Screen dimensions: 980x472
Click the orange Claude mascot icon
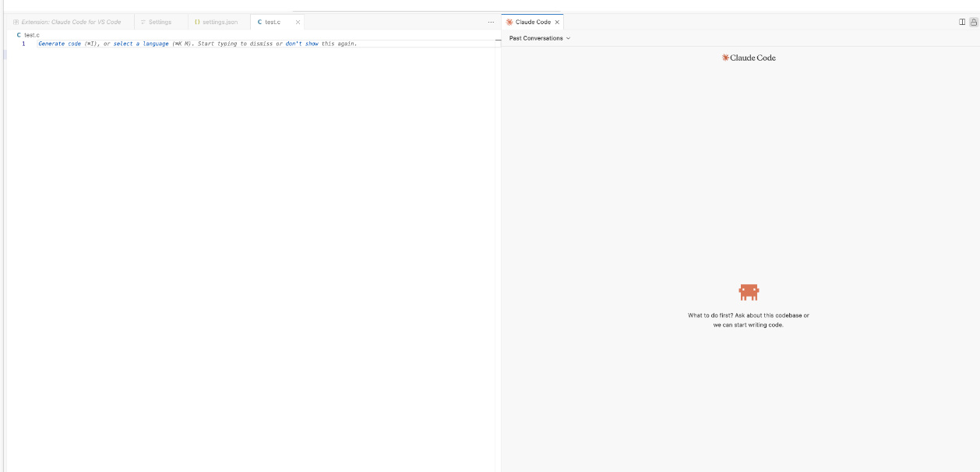[x=749, y=292]
